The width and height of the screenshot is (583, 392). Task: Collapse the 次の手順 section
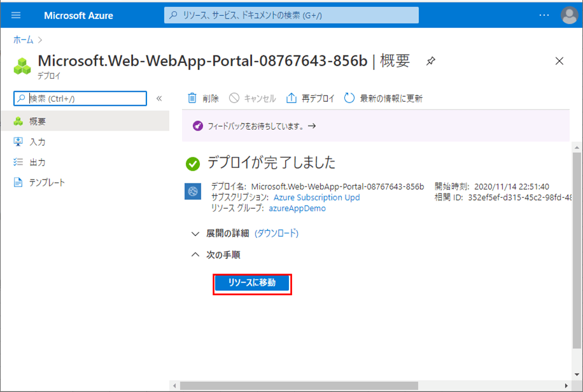195,255
